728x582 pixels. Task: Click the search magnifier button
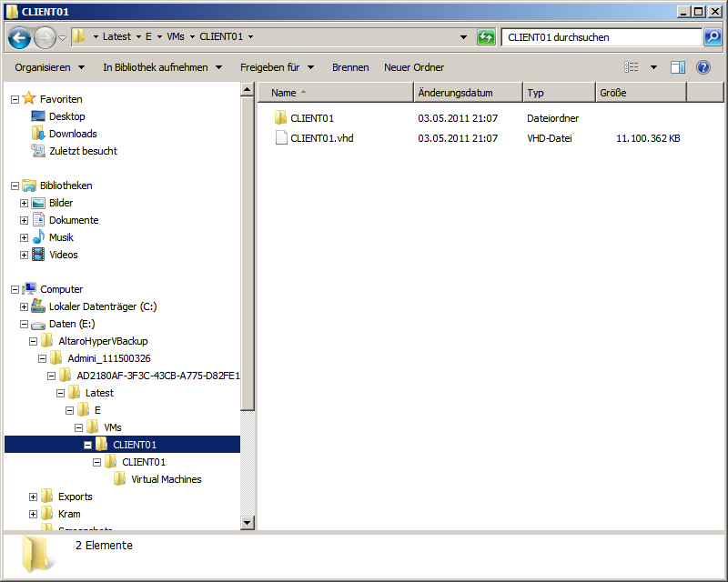(x=713, y=37)
